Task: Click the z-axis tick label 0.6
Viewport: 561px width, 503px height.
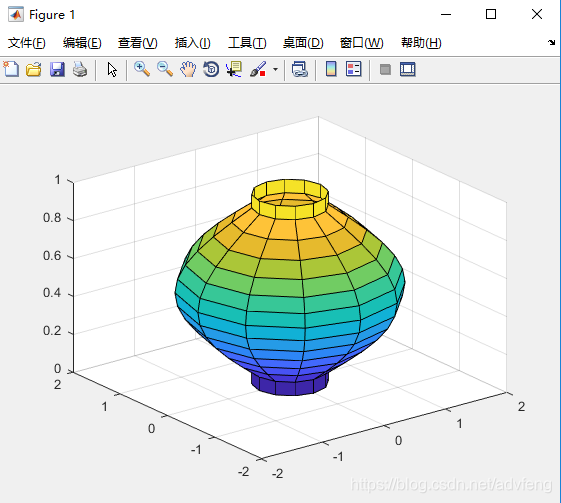Action: tap(52, 256)
